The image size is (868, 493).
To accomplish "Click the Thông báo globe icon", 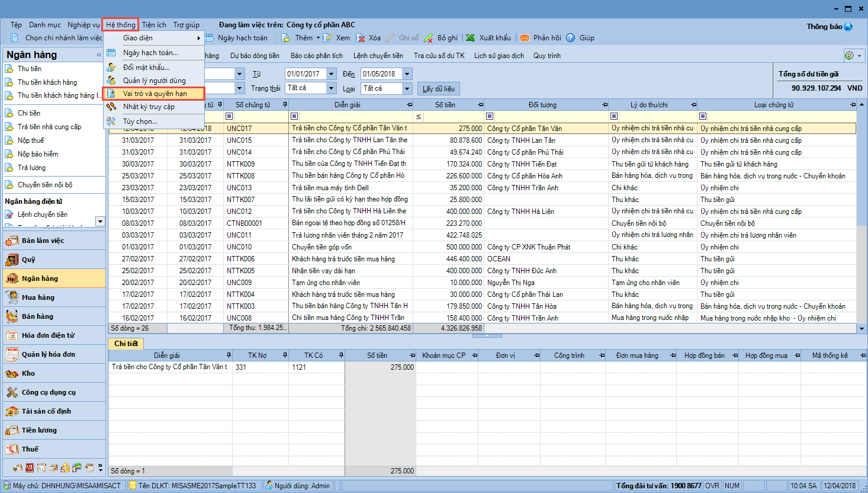I will tap(848, 27).
